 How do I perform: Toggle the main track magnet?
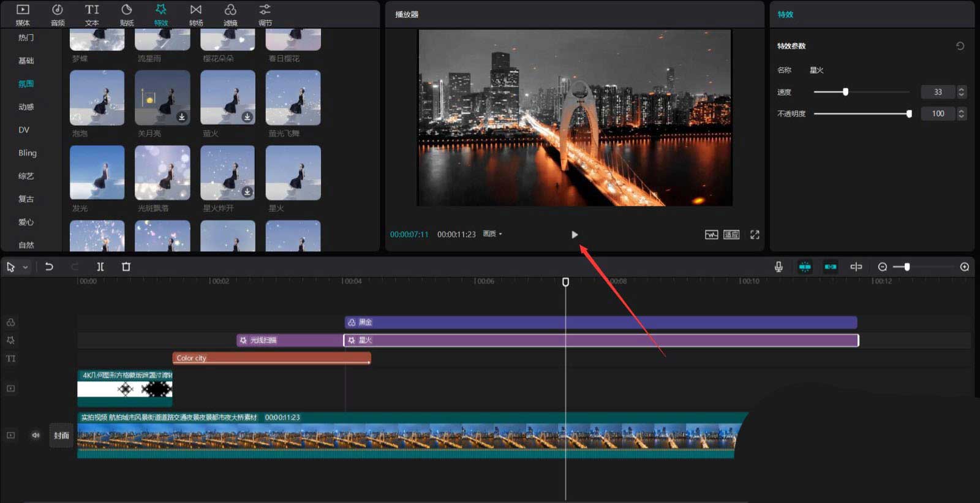point(805,267)
